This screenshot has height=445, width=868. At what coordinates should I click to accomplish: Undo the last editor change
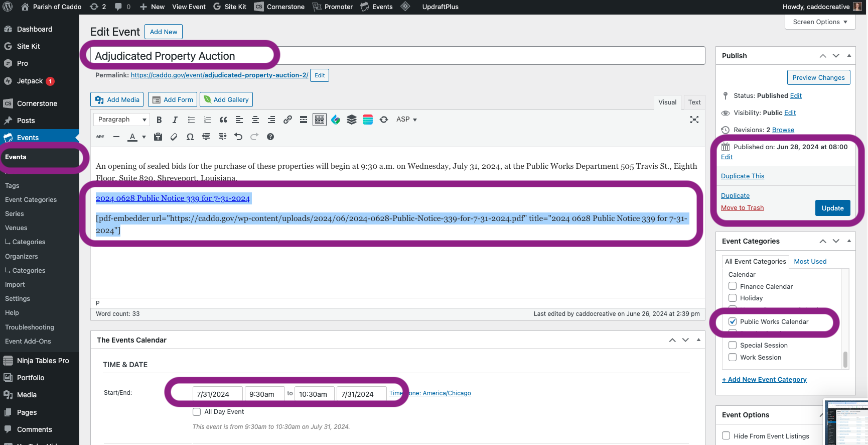238,137
